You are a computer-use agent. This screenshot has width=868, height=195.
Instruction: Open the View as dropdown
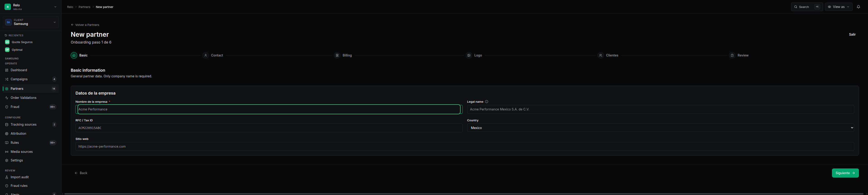click(x=838, y=7)
